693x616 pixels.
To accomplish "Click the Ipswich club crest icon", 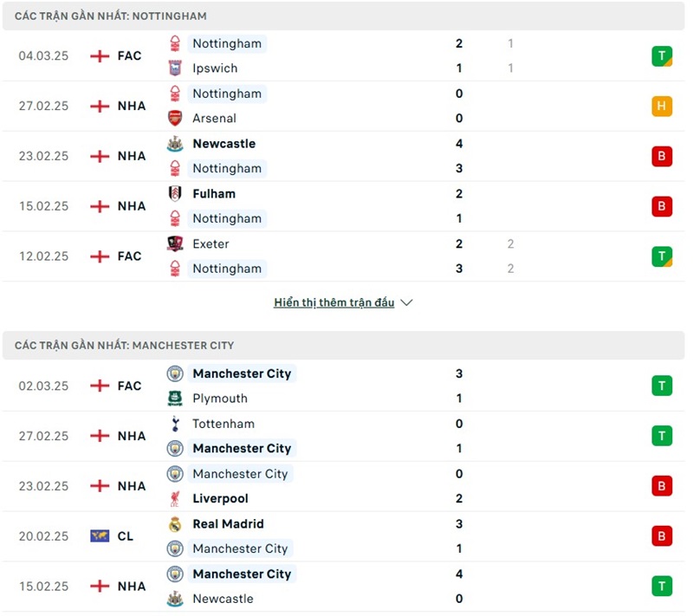I will (x=176, y=68).
